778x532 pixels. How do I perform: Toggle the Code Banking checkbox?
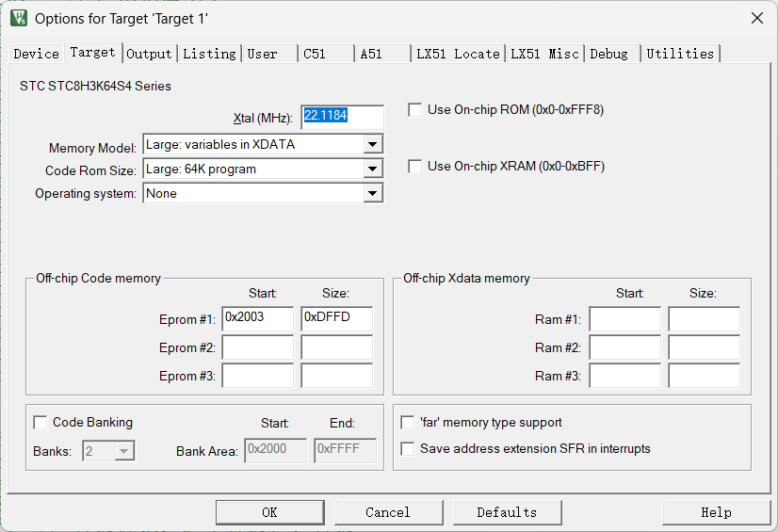pos(41,423)
